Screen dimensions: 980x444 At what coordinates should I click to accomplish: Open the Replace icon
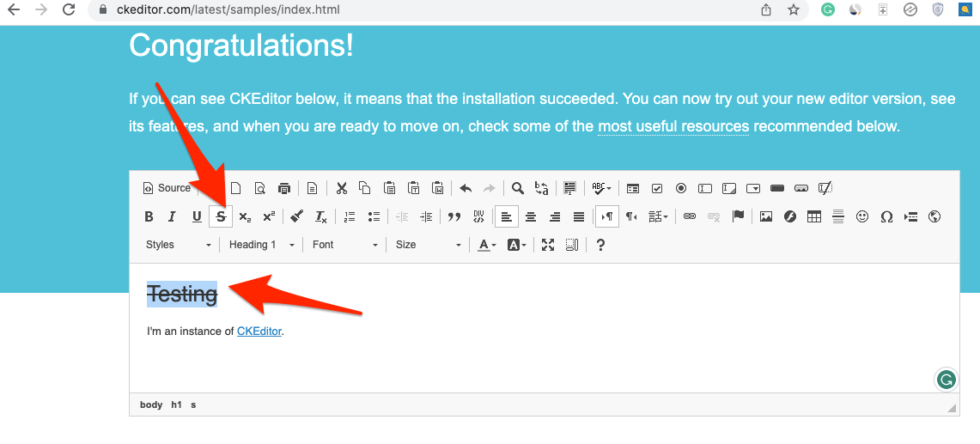[542, 187]
